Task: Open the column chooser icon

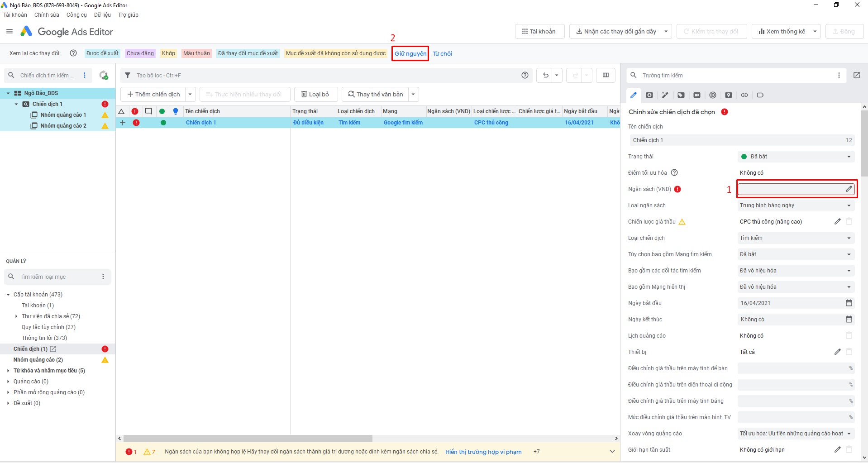Action: [x=606, y=76]
